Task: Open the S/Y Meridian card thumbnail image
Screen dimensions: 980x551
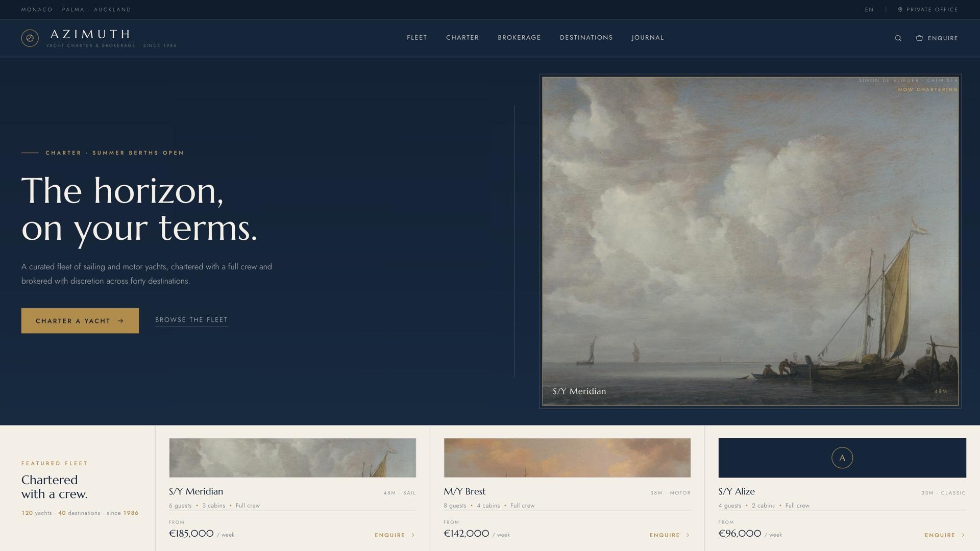Action: tap(292, 458)
